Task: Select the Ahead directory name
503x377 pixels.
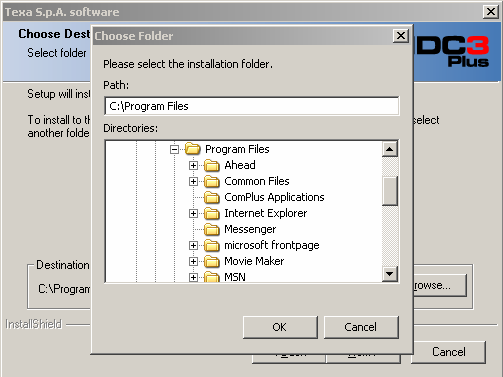Action: click(240, 165)
